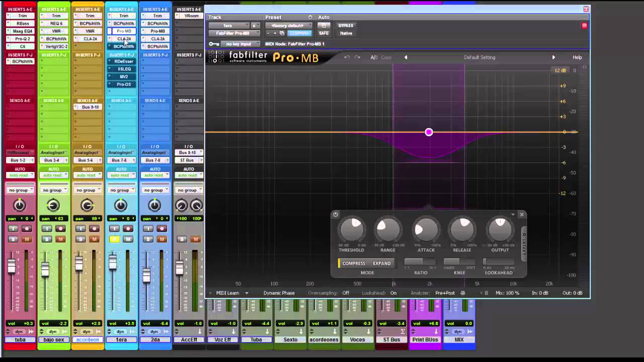Open the plugin automation enable icon
The image size is (644, 362).
pyautogui.click(x=324, y=26)
